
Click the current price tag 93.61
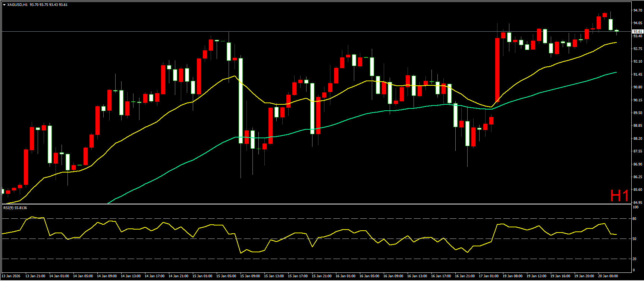[637, 32]
